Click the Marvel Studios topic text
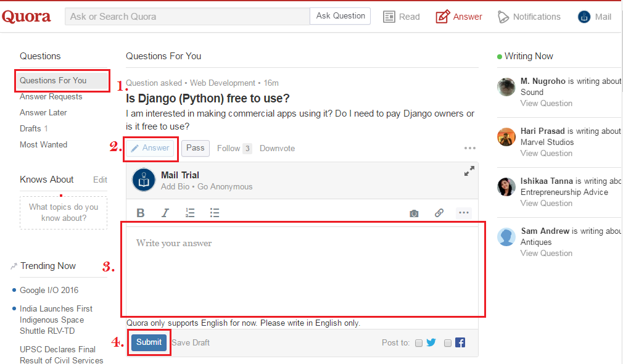 coord(547,143)
